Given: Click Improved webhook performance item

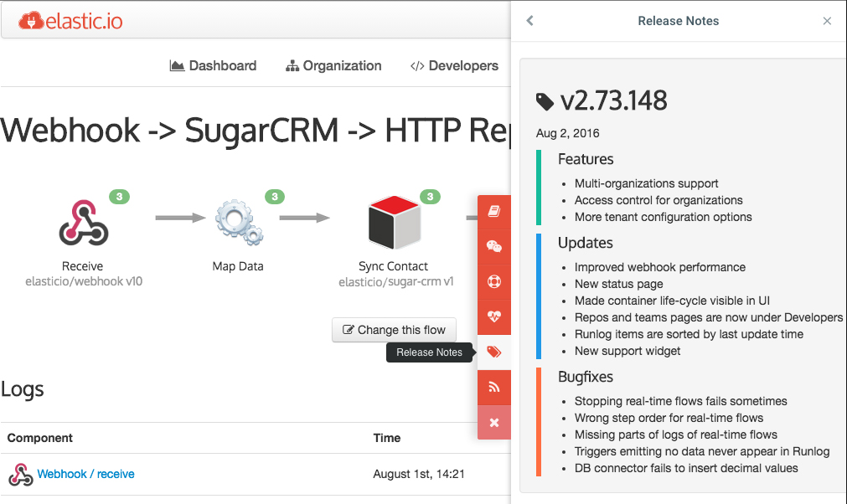Looking at the screenshot, I should (x=659, y=267).
